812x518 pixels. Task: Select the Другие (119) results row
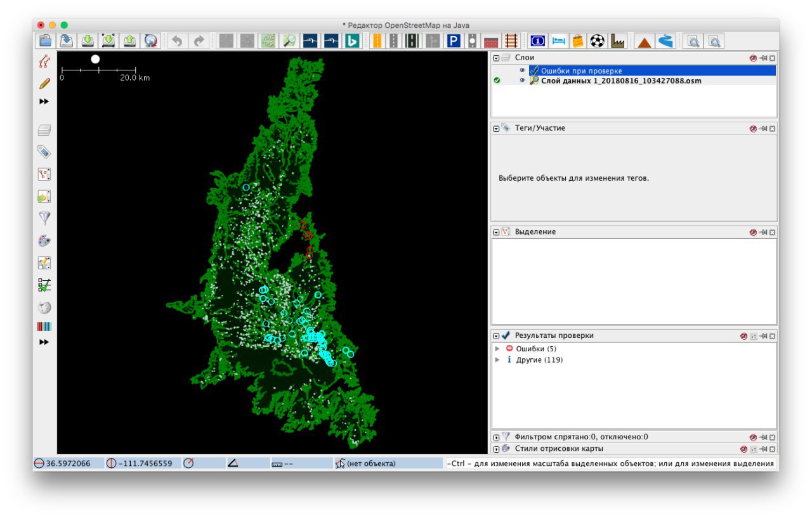tap(534, 360)
